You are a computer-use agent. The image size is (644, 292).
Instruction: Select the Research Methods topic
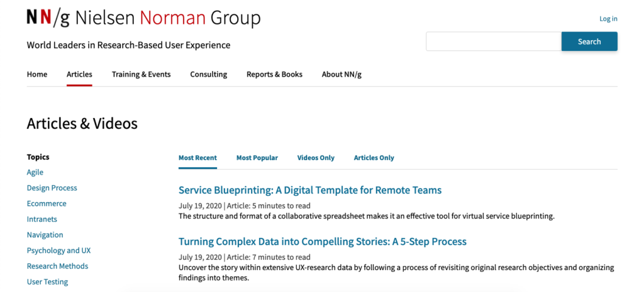(57, 266)
